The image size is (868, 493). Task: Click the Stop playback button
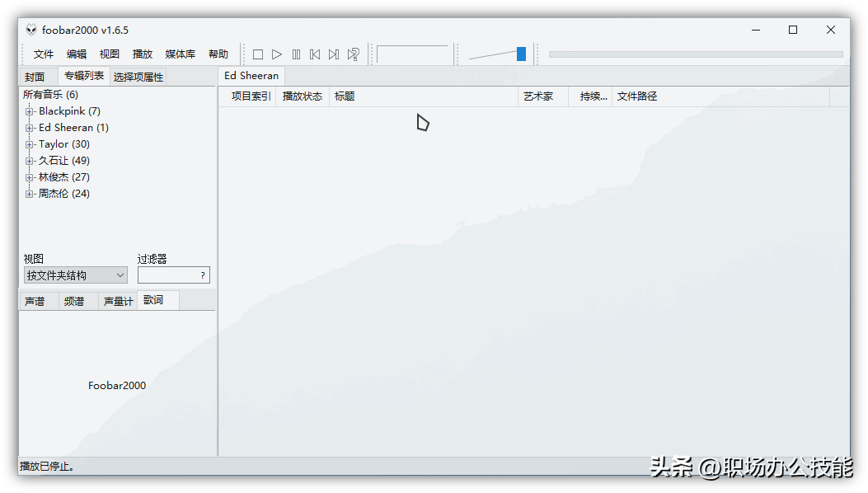click(257, 54)
